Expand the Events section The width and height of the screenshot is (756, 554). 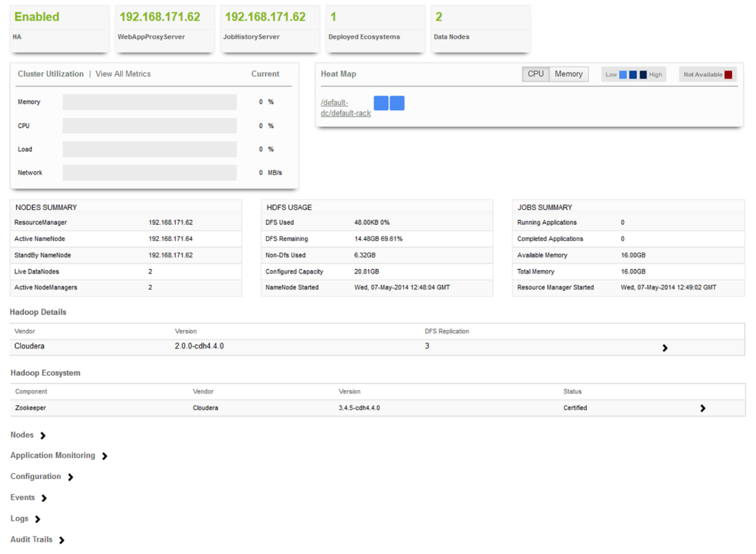point(29,498)
